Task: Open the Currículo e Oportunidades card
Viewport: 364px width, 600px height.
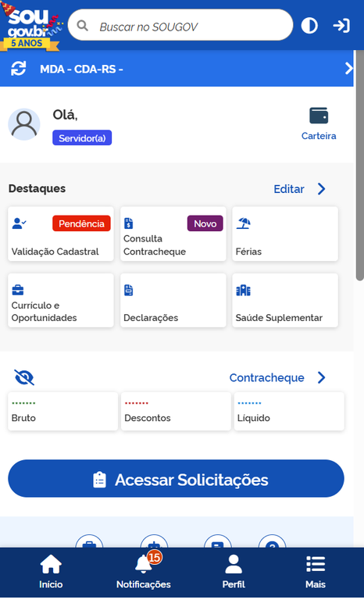Action: 61,300
